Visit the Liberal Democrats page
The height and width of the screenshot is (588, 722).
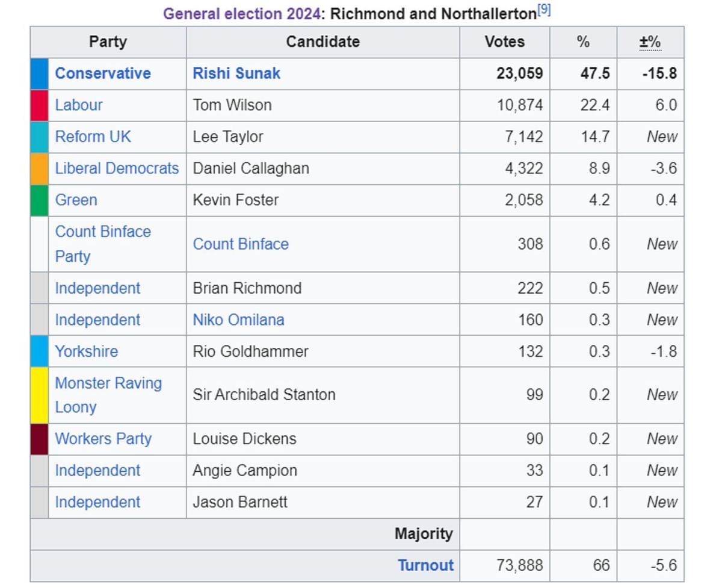(x=117, y=168)
